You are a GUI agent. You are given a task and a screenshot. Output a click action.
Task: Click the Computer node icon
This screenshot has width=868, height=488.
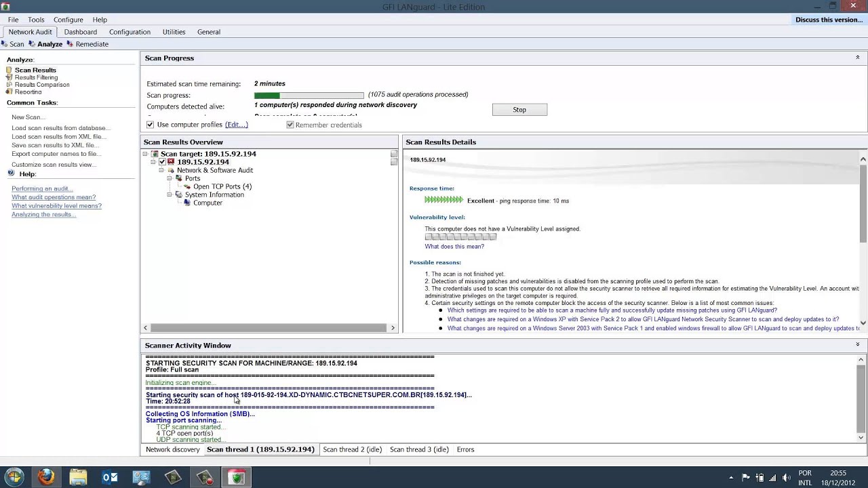click(x=187, y=203)
